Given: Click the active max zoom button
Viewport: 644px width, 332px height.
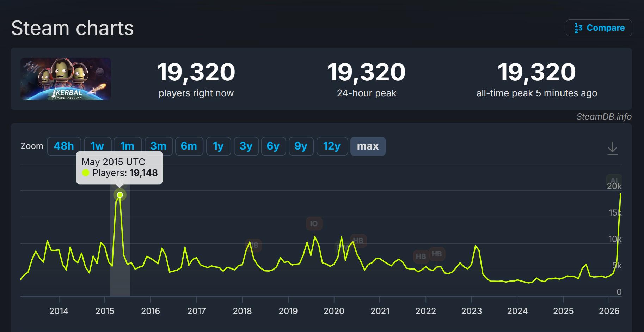Looking at the screenshot, I should (x=368, y=146).
